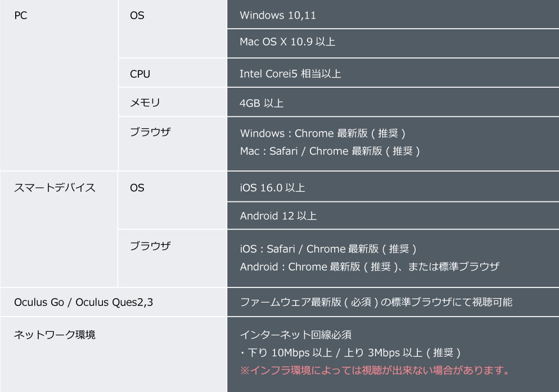Click the iOS 16.0 以上 cell
The image size is (559, 392).
(x=272, y=188)
